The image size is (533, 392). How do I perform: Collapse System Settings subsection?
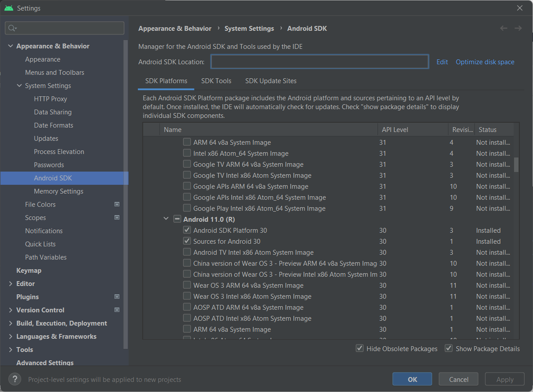19,85
